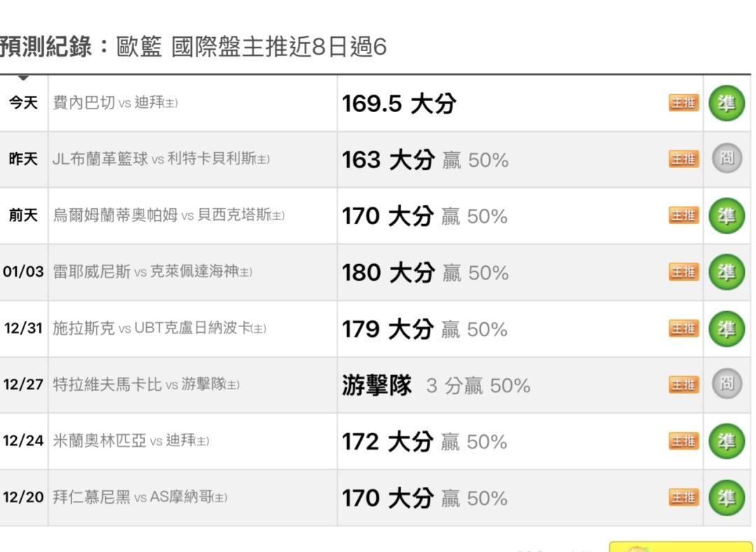Click the gray result icon for 12/27

[x=726, y=385]
